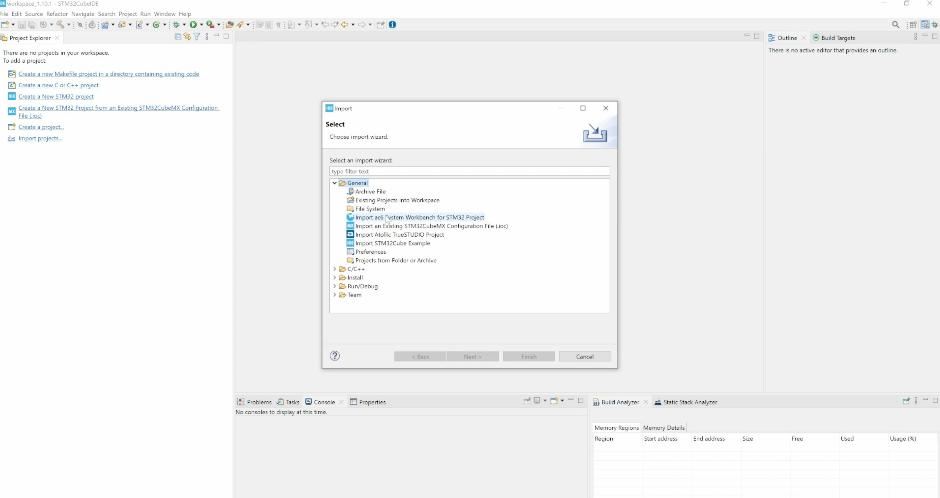The width and height of the screenshot is (940, 498).
Task: Switch to Debug perspective icon
Action: point(935,25)
